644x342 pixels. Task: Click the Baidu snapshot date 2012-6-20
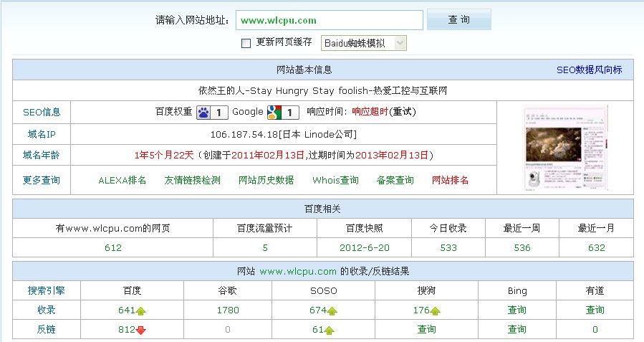click(x=365, y=248)
